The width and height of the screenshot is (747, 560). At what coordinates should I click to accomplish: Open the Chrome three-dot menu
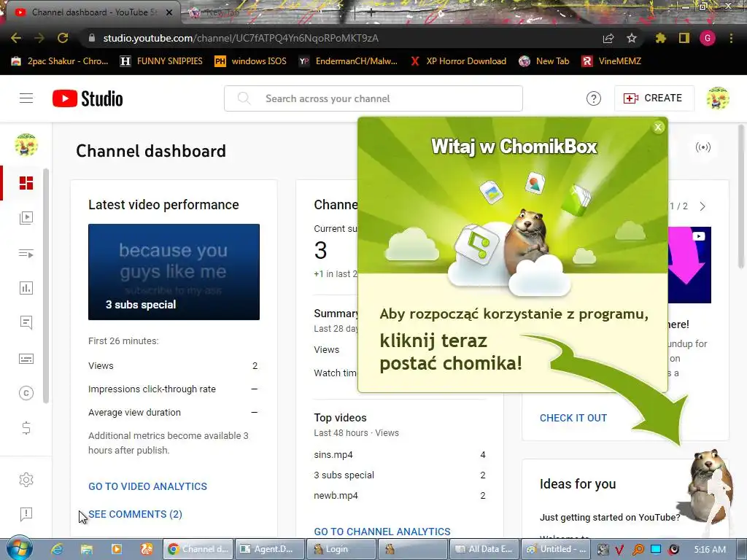[x=731, y=38]
